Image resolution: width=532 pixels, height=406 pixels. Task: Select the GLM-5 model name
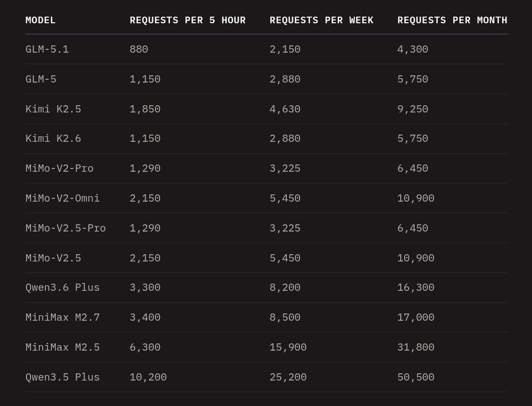point(41,79)
